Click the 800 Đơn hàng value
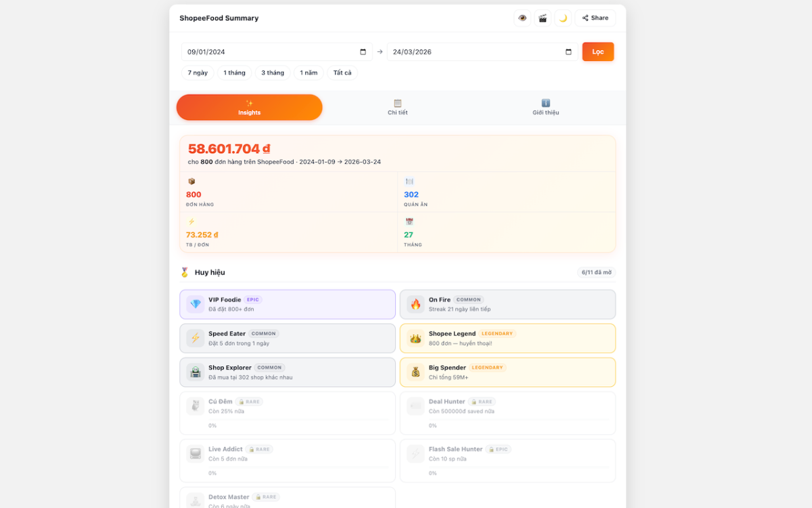The image size is (812, 508). [x=194, y=194]
